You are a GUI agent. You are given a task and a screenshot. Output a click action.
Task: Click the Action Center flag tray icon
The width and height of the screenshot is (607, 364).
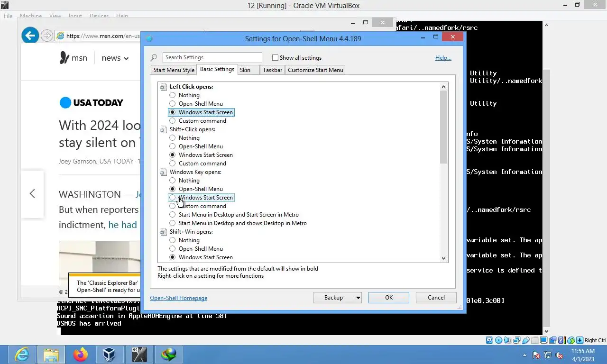536,355
